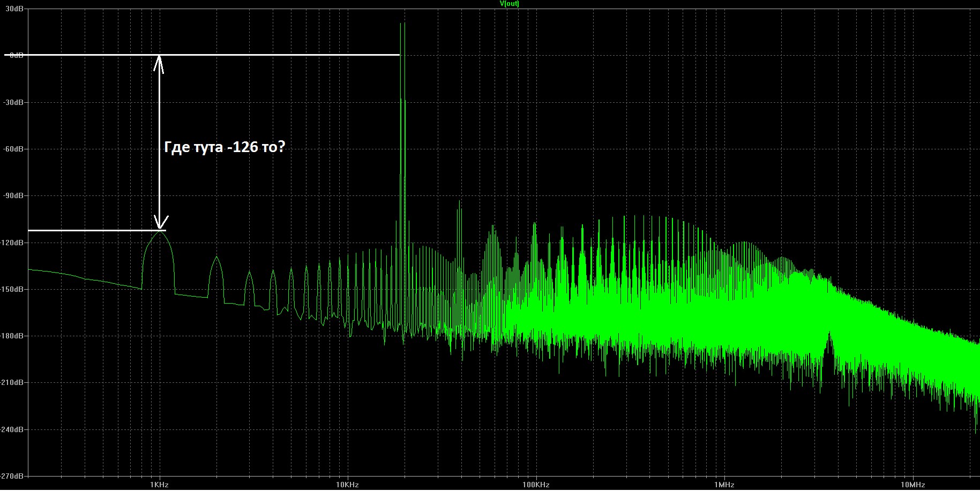Click the -90dB vertical axis label
Viewport: 980px width, 491px height.
coord(13,196)
